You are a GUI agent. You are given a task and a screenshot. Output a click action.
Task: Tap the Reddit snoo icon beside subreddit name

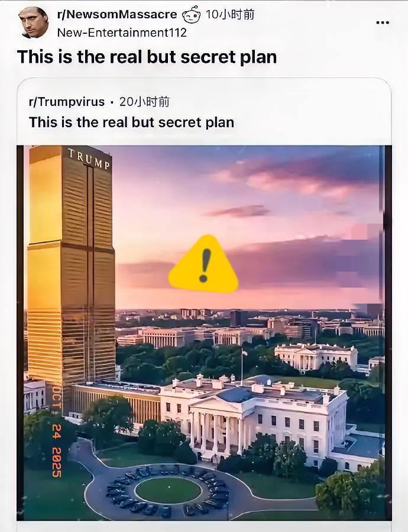coord(191,15)
